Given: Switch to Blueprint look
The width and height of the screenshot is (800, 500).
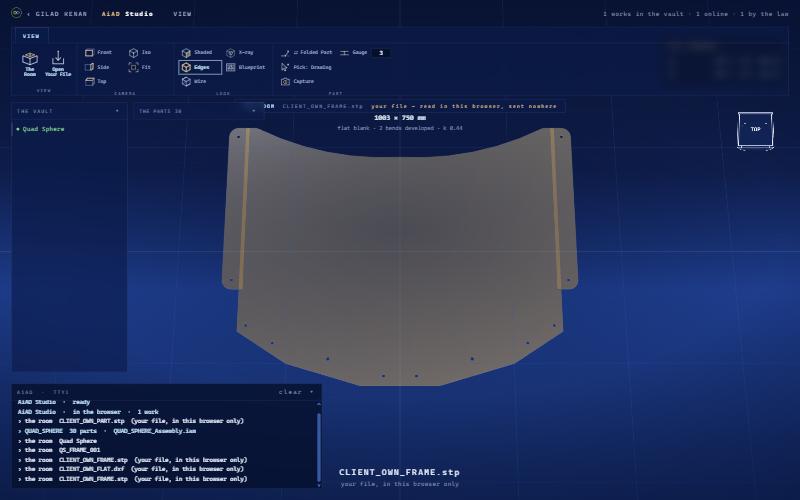Looking at the screenshot, I should 246,67.
